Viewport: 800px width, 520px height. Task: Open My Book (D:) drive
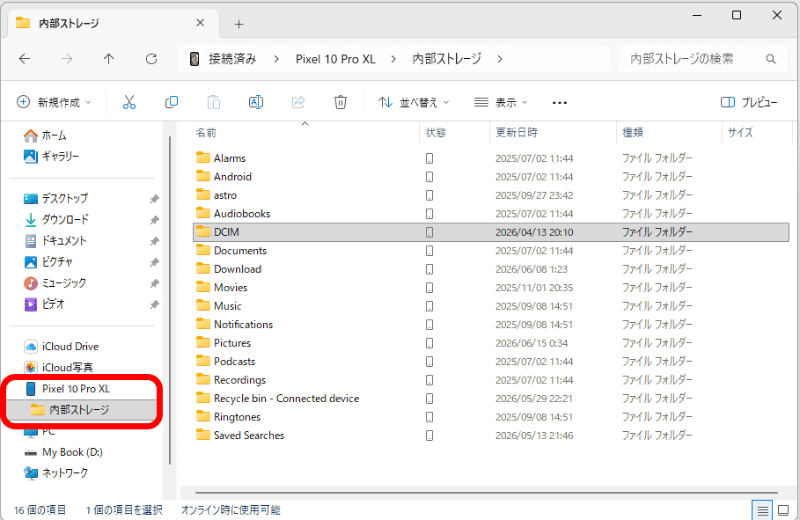[63, 452]
